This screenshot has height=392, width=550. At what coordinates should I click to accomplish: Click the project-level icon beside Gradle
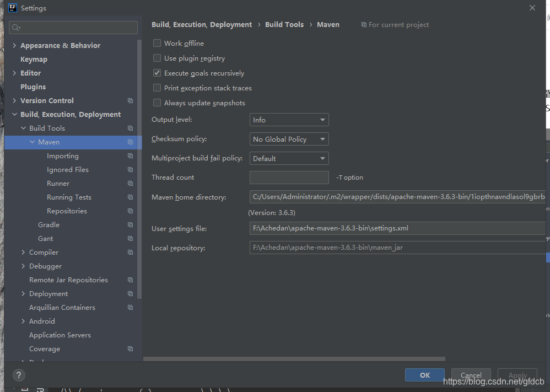[131, 224]
